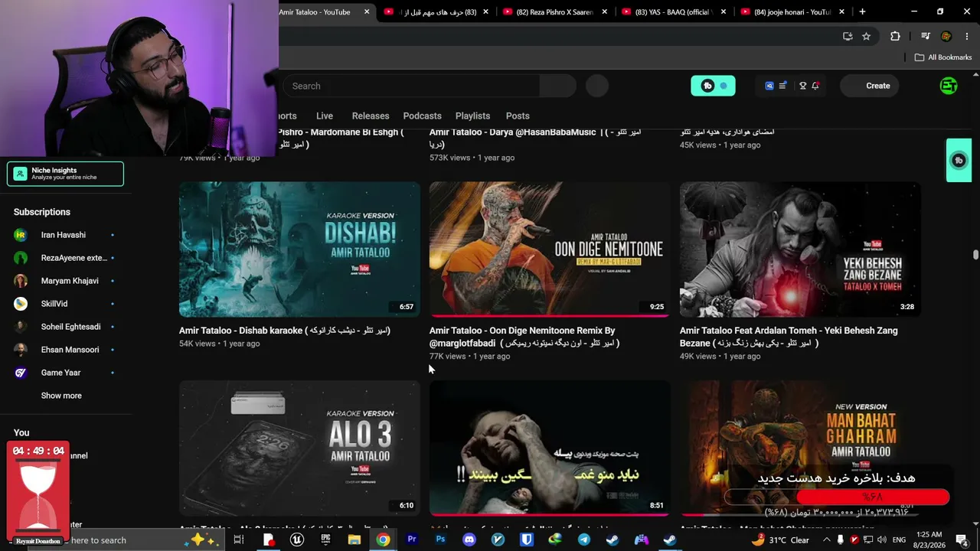The image size is (980, 551).
Task: Close the jooje honari tab
Action: (842, 11)
